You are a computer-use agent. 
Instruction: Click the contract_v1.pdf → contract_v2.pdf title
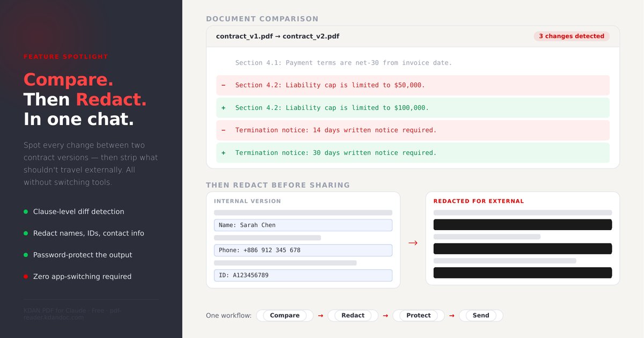(x=277, y=36)
